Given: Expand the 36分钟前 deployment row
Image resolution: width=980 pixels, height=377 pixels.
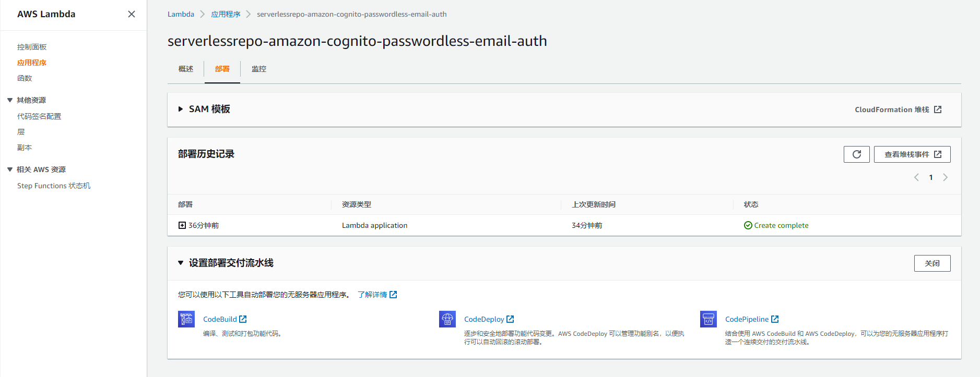Looking at the screenshot, I should pyautogui.click(x=182, y=225).
